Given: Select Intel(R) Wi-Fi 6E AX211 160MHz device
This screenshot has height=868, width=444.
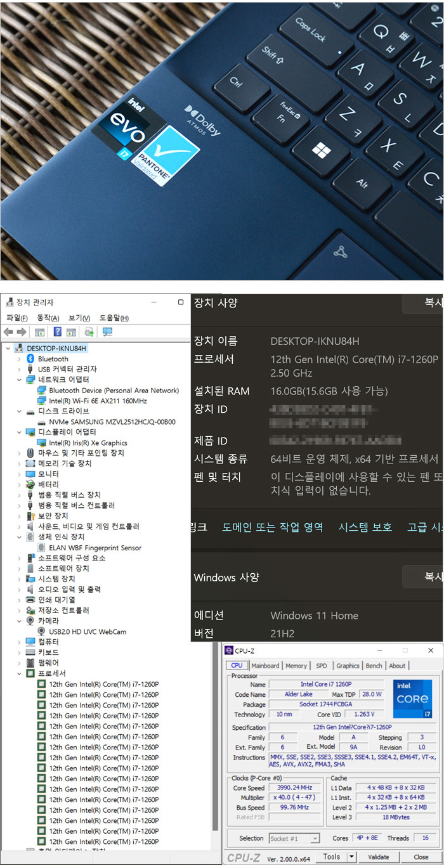Looking at the screenshot, I should (98, 401).
